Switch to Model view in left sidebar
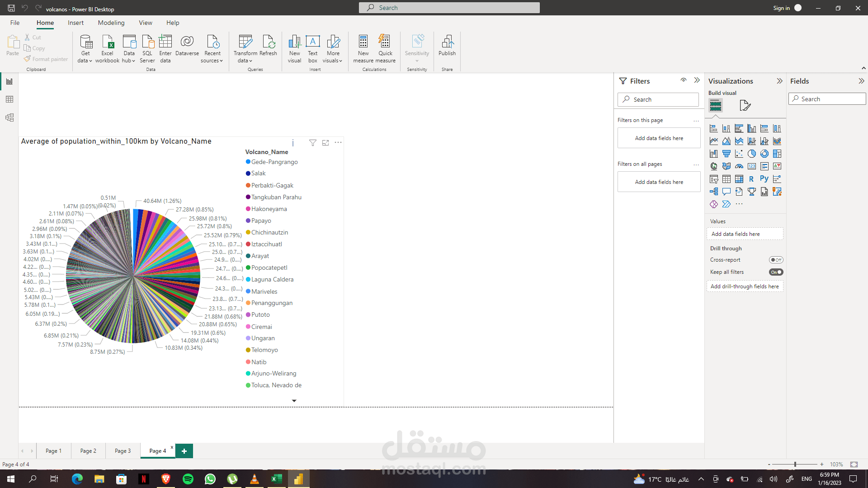 [9, 117]
